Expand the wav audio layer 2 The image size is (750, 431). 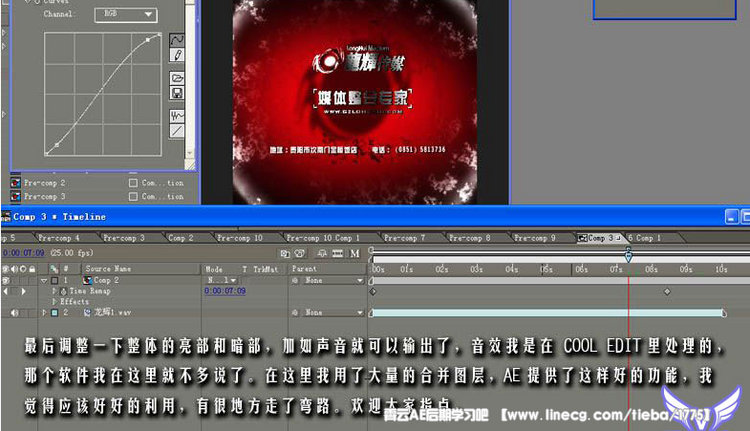(x=44, y=312)
